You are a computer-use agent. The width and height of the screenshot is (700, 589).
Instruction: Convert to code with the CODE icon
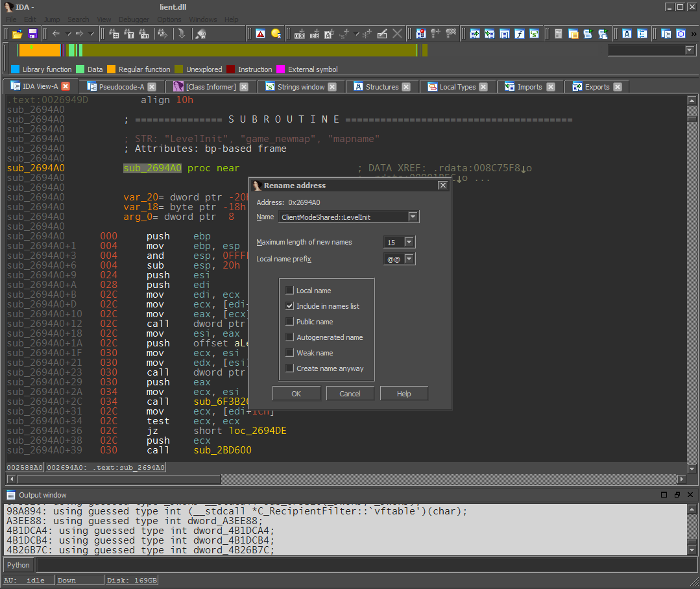click(300, 34)
